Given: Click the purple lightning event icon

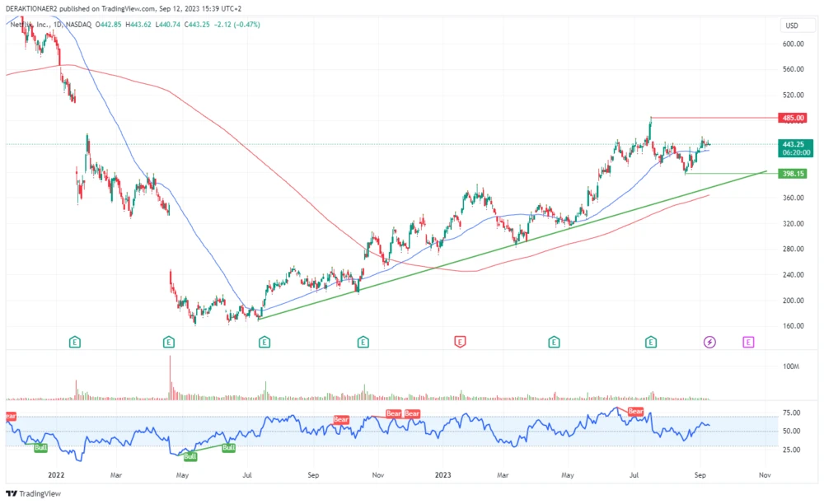Looking at the screenshot, I should coord(709,341).
